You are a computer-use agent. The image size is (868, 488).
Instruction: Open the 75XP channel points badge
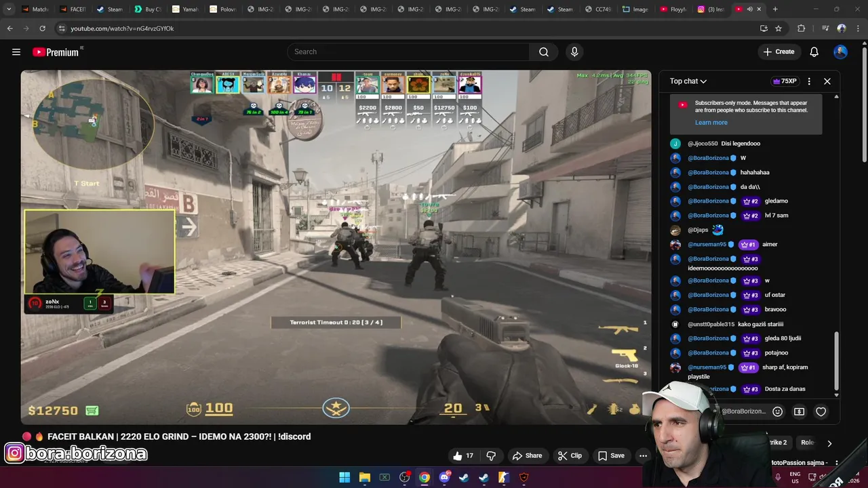(x=785, y=81)
